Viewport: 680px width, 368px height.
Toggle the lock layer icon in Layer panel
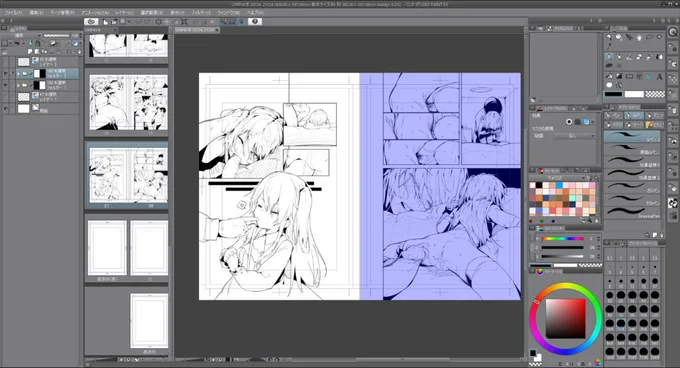coord(37,43)
